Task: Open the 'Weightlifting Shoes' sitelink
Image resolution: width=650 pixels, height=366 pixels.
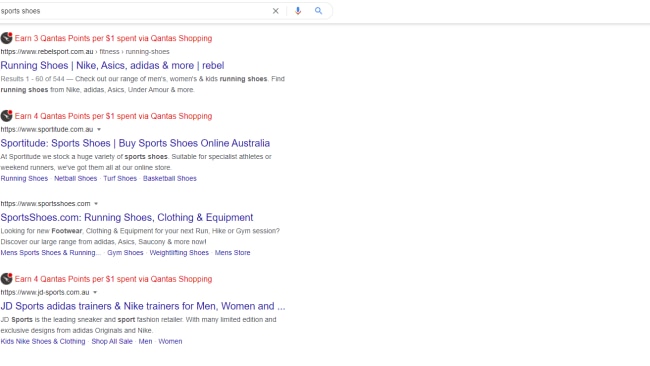Action: (179, 253)
